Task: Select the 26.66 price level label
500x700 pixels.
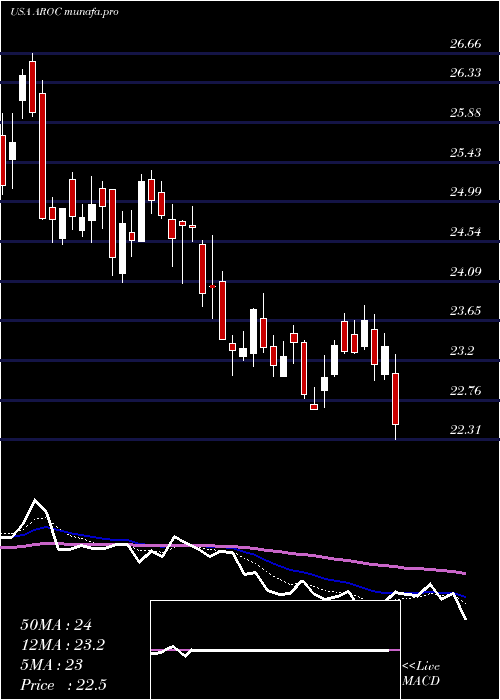Action: pyautogui.click(x=465, y=44)
